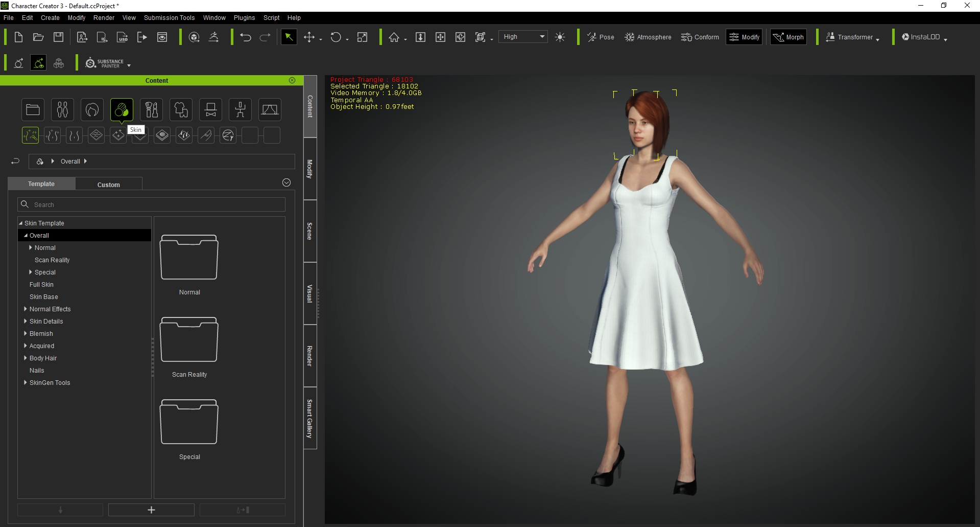Click the Undo arrow icon
The width and height of the screenshot is (980, 527).
pyautogui.click(x=245, y=37)
